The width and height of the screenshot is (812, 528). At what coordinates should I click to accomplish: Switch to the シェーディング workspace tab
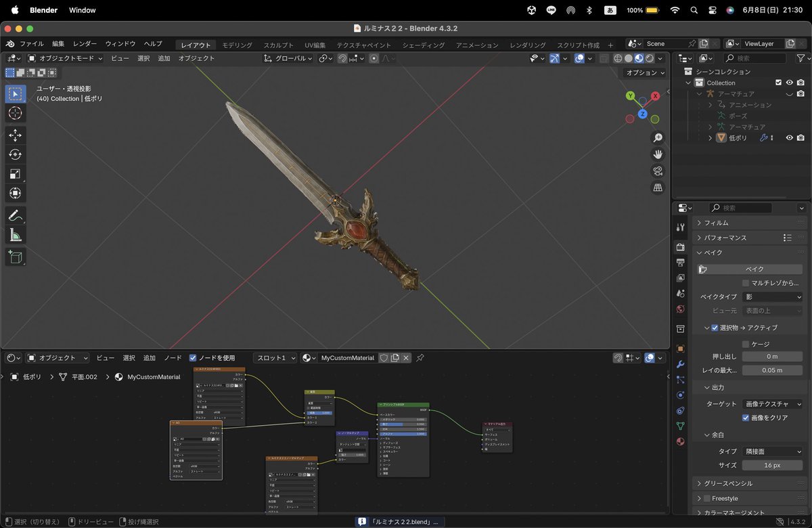tap(424, 45)
